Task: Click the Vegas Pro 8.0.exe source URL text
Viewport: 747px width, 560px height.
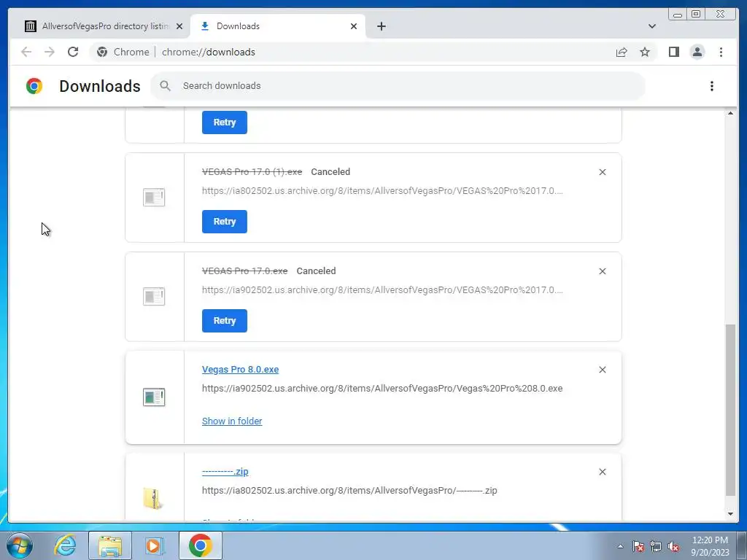Action: [382, 389]
